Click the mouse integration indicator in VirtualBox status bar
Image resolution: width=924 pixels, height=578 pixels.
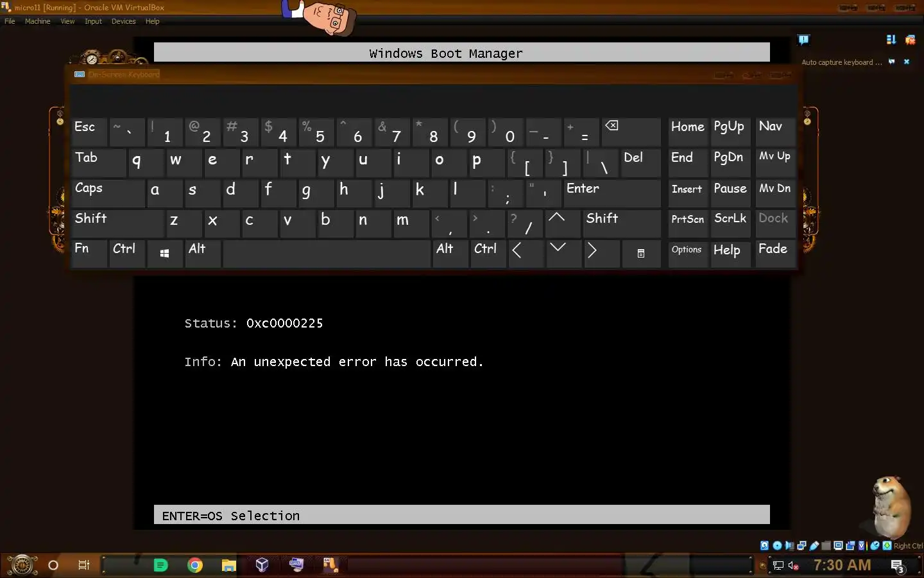(874, 546)
